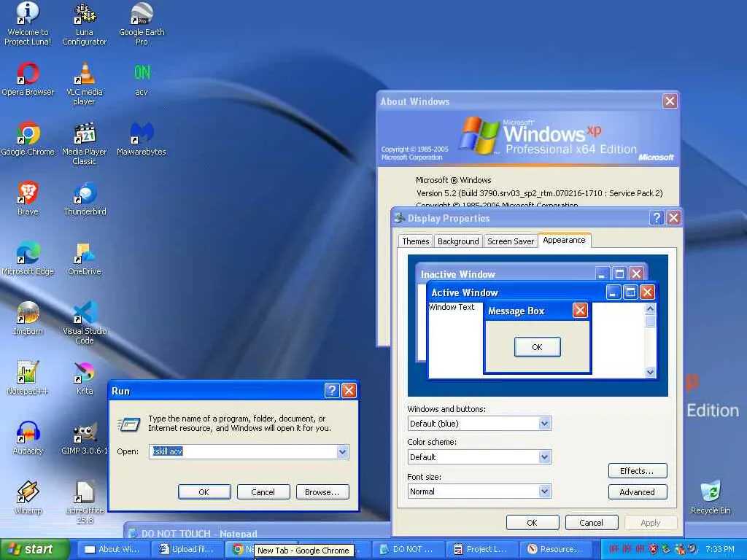
Task: Select the OneDrive desktop icon
Action: pyautogui.click(x=85, y=259)
